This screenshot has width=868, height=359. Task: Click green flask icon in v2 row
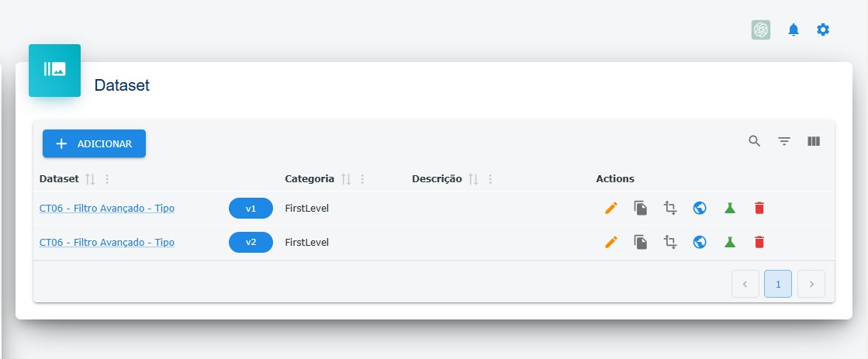(x=730, y=242)
